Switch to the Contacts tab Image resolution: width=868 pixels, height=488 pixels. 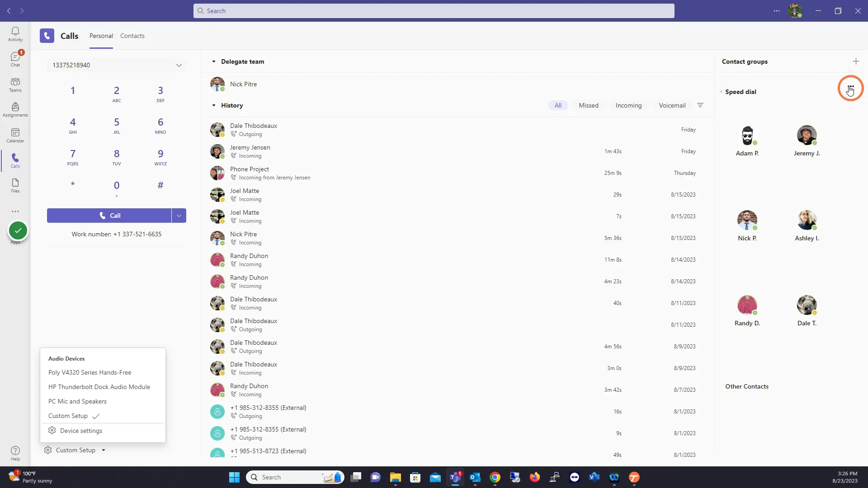coord(132,36)
